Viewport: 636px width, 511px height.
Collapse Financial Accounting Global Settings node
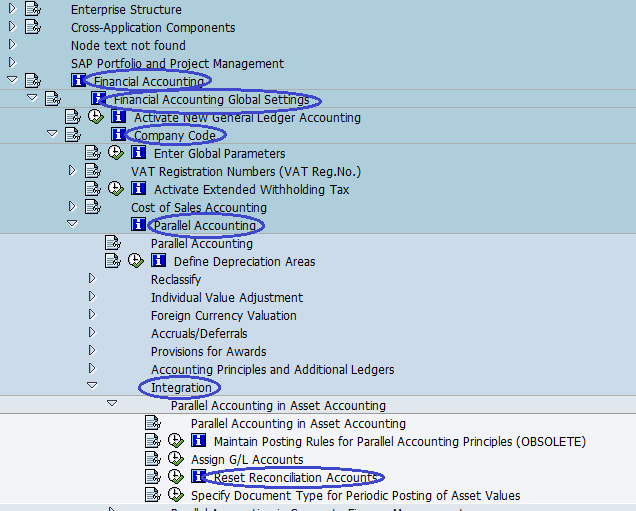tap(32, 97)
